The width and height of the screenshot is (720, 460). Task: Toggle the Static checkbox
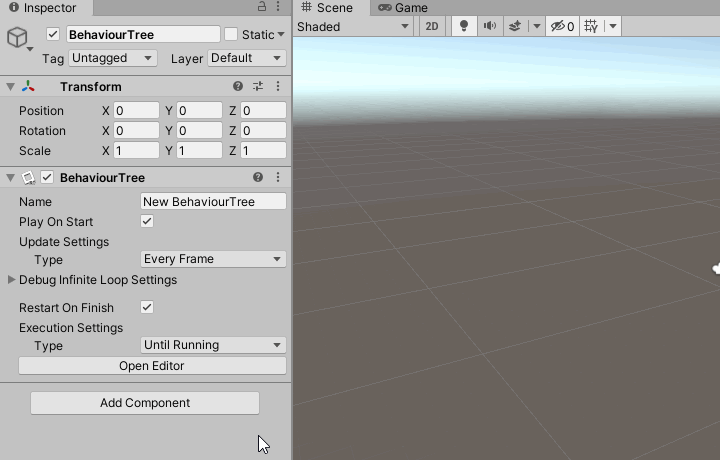tap(231, 35)
